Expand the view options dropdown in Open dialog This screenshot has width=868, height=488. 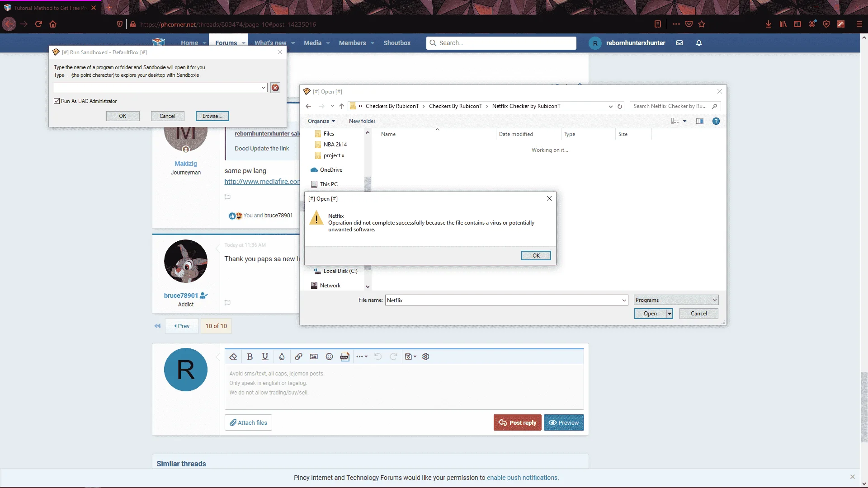tap(685, 121)
